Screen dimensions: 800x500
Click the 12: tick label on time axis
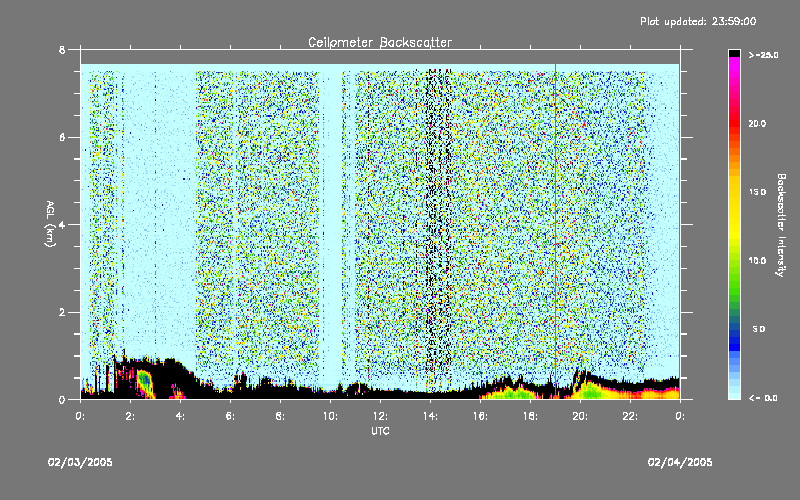click(380, 416)
